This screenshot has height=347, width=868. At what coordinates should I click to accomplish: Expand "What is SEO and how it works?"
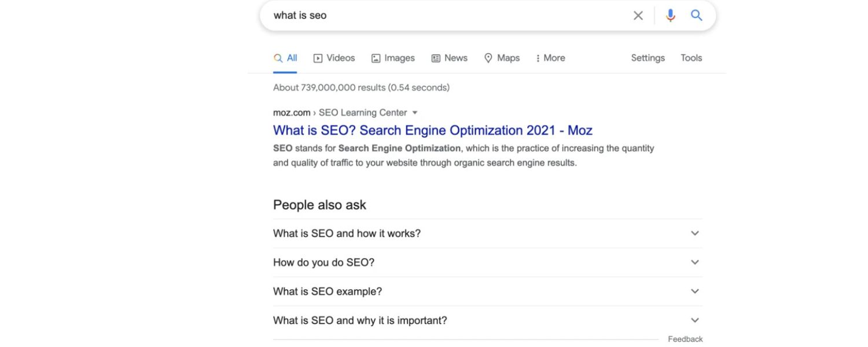[x=694, y=233]
